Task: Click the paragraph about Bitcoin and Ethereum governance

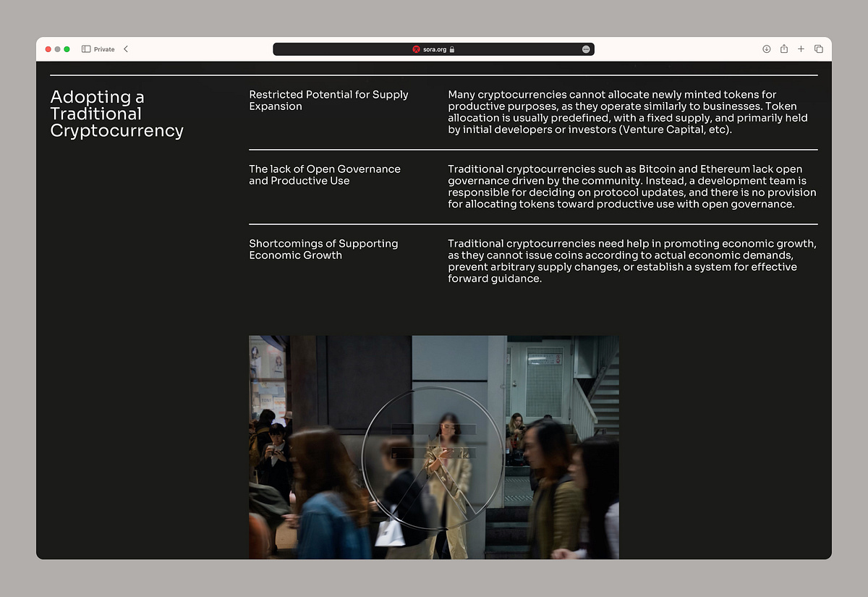Action: coord(631,187)
